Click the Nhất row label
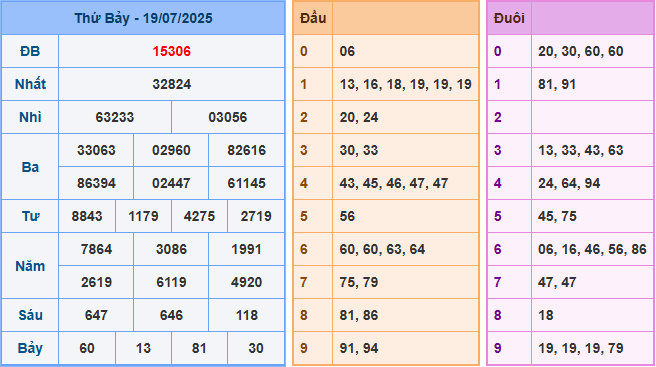Viewport: 656px width, 367px height. tap(30, 85)
